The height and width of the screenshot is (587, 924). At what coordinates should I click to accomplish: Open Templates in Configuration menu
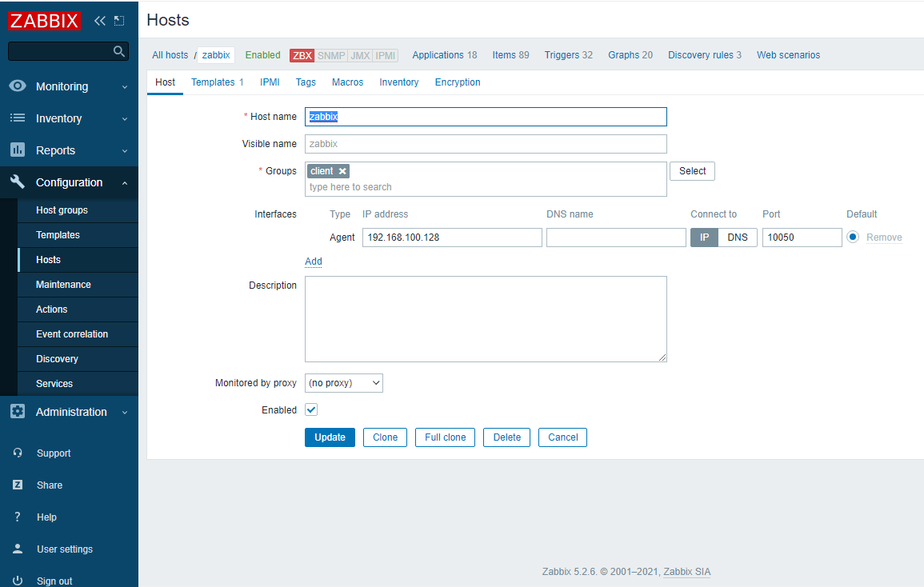click(x=78, y=235)
